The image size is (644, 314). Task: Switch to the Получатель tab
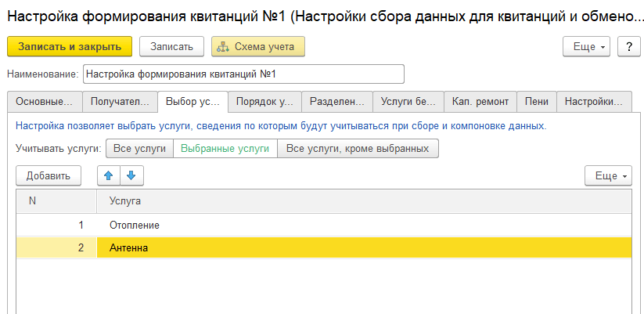[x=119, y=102]
